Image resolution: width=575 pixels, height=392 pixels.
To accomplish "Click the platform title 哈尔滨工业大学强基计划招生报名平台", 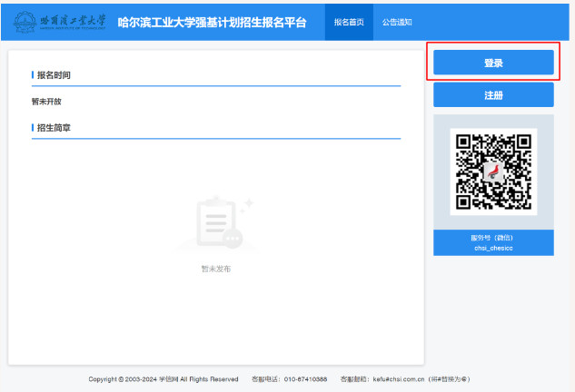I will click(212, 23).
